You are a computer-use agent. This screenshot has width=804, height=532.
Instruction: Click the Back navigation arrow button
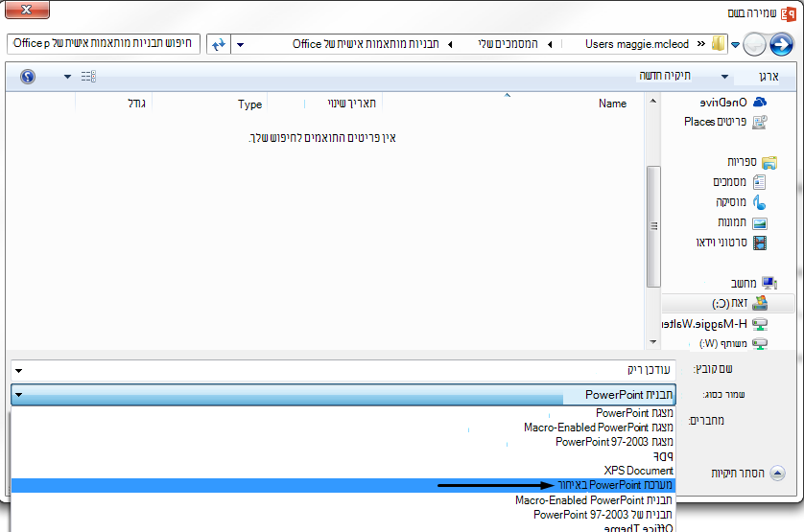tap(754, 45)
